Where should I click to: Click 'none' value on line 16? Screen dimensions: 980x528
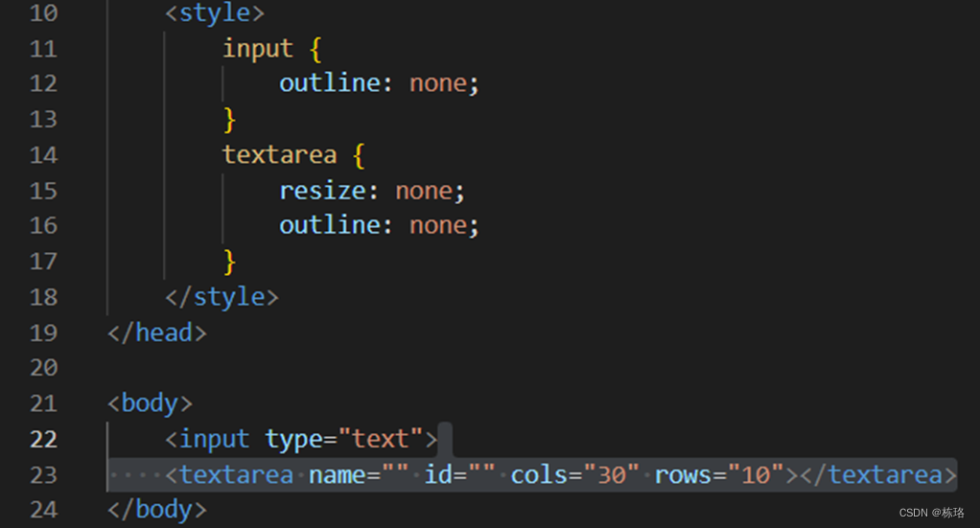click(438, 225)
